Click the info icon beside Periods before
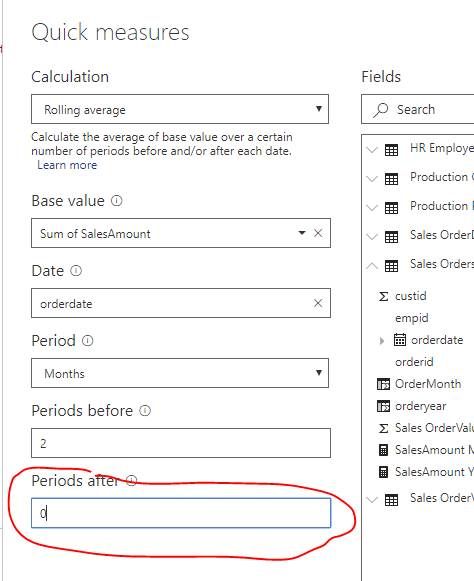Viewport: 474px width, 581px height. [145, 410]
